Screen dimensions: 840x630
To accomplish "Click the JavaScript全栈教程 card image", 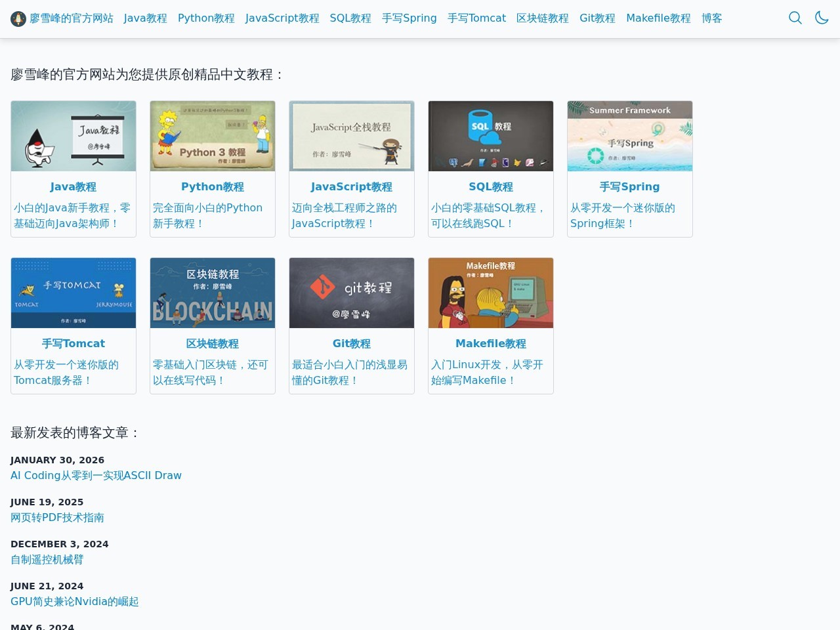I will pos(352,136).
